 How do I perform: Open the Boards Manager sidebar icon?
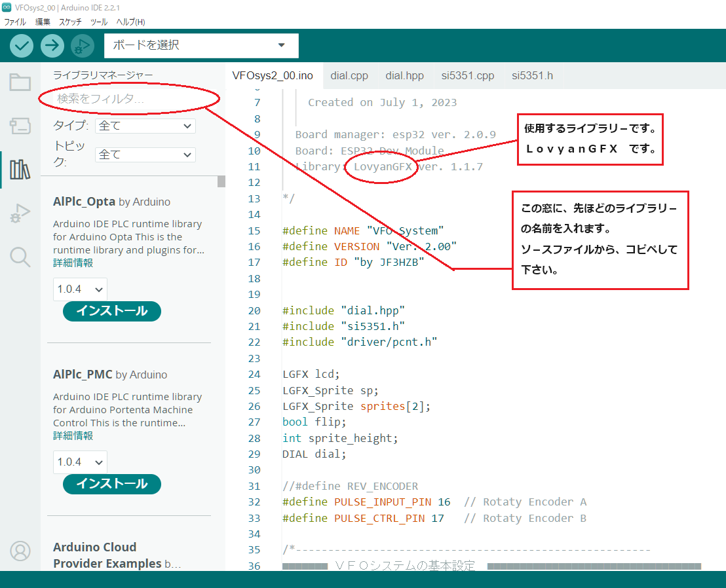tap(20, 125)
